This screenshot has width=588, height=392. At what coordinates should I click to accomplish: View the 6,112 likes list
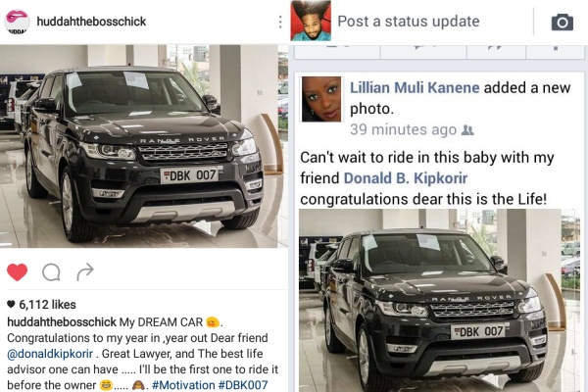click(x=48, y=304)
